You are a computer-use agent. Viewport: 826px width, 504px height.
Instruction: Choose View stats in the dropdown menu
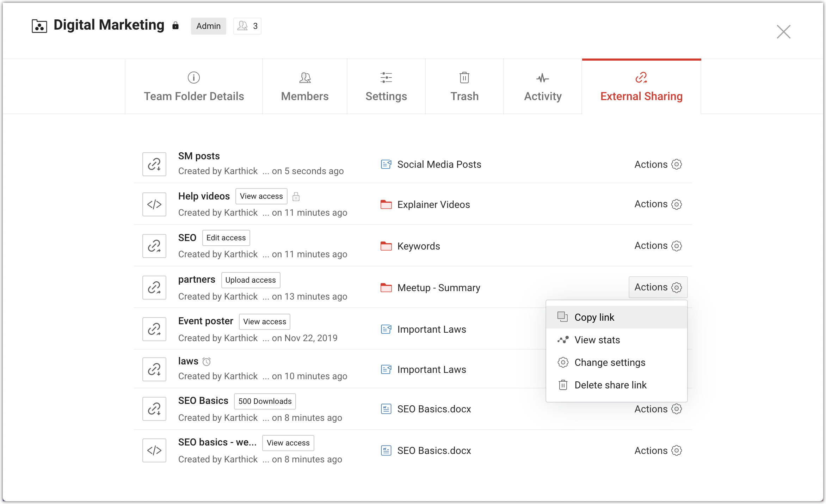(597, 340)
